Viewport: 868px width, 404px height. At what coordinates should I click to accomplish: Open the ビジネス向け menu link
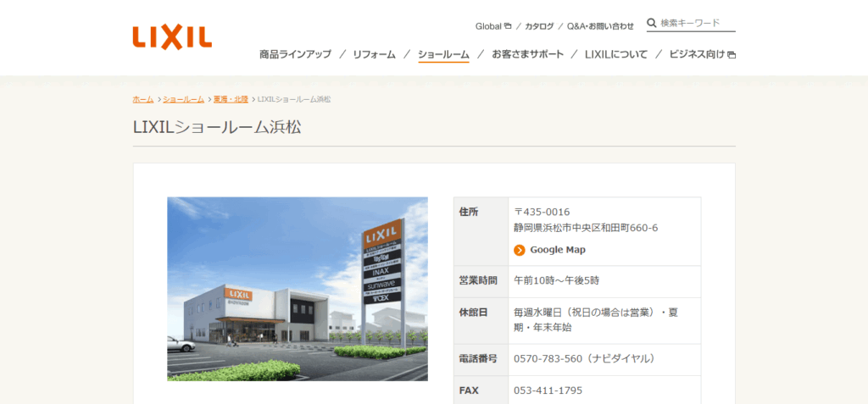(697, 54)
